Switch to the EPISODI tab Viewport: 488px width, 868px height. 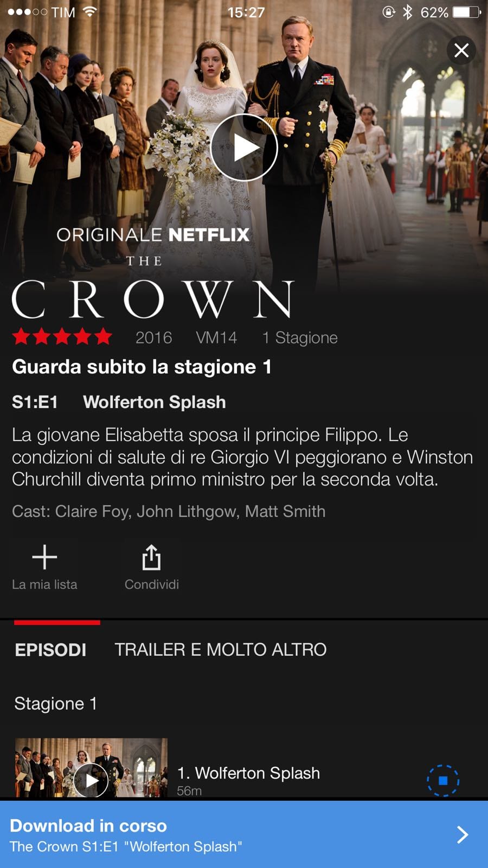pos(50,649)
